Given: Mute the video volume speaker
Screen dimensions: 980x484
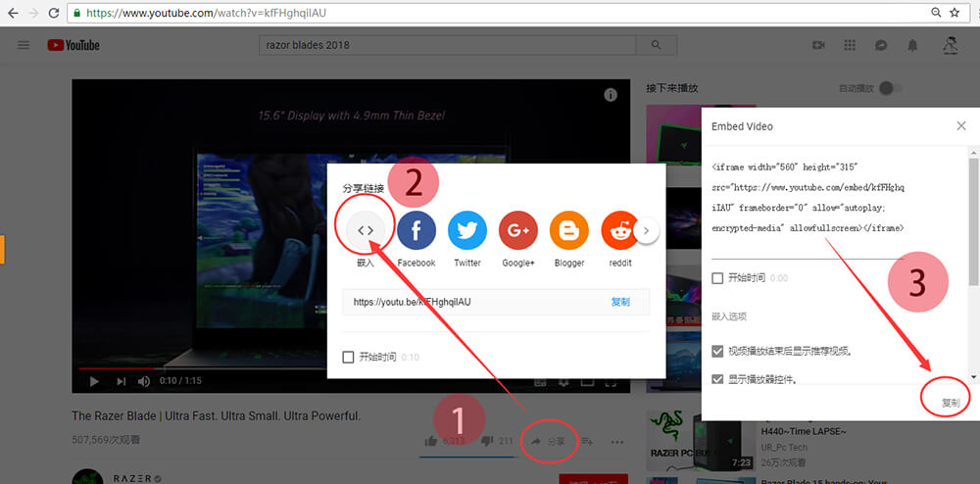Looking at the screenshot, I should point(144,381).
